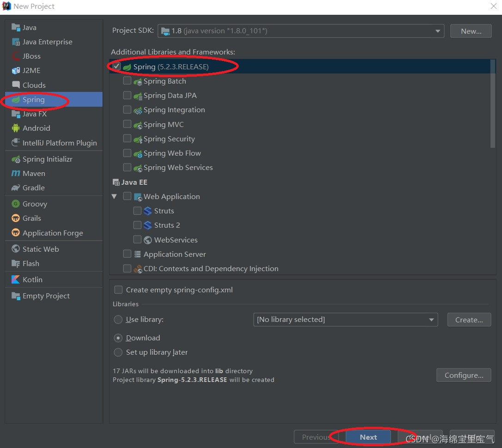The width and height of the screenshot is (502, 448).
Task: Click the Spring Security framework icon
Action: [x=138, y=139]
